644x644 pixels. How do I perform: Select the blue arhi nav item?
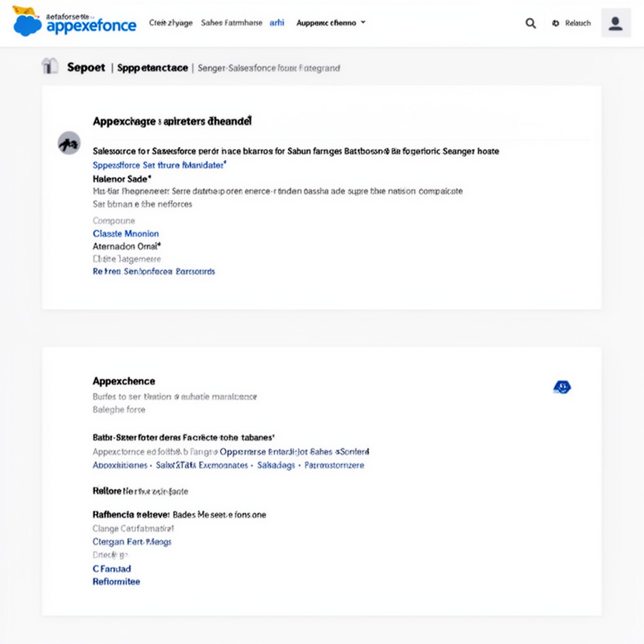click(277, 23)
